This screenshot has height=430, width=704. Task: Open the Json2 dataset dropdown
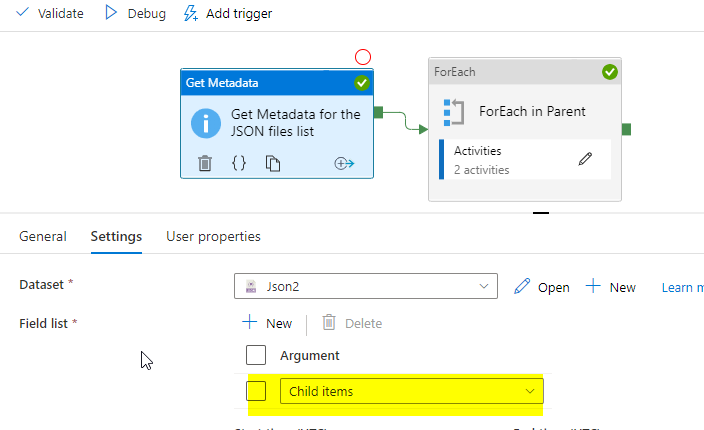pos(365,286)
